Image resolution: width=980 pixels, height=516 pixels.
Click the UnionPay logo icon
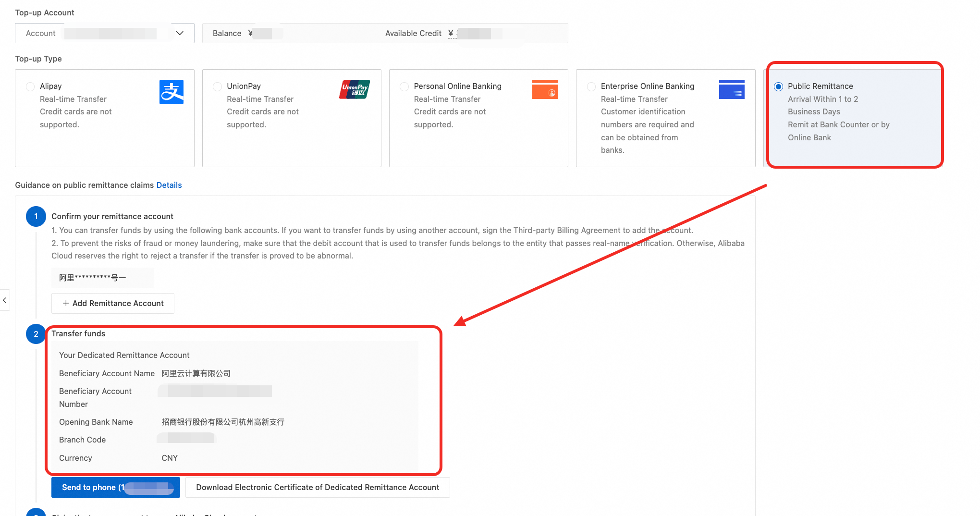click(x=355, y=89)
